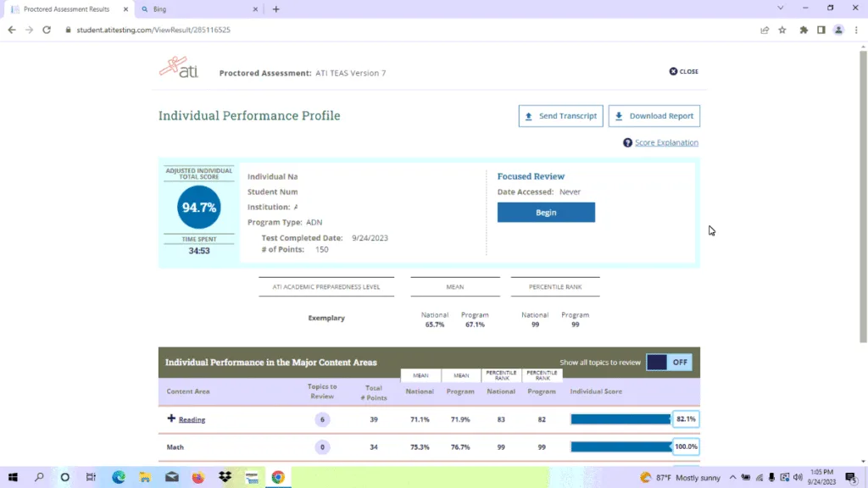Screen dimensions: 868x488
Task: Open the browser Extensions puzzle icon
Action: 803,30
